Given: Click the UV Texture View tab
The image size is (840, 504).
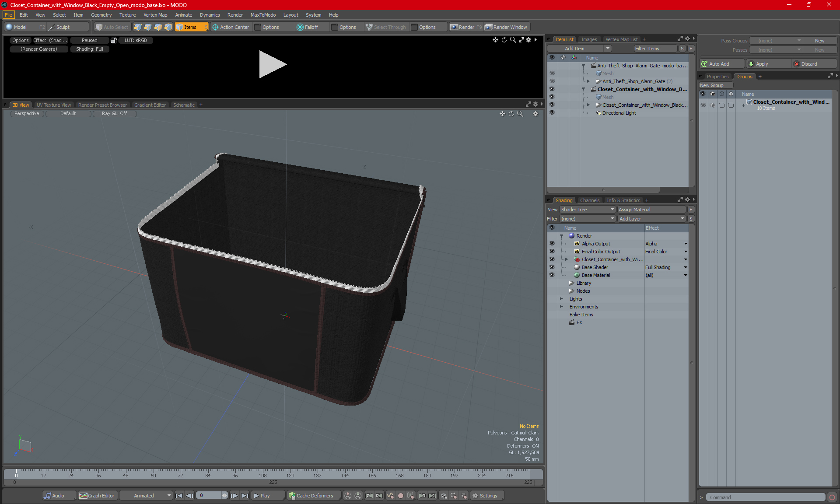Looking at the screenshot, I should pos(53,105).
